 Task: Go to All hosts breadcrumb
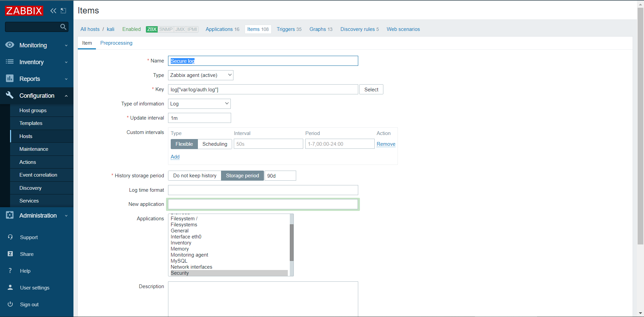(x=90, y=29)
